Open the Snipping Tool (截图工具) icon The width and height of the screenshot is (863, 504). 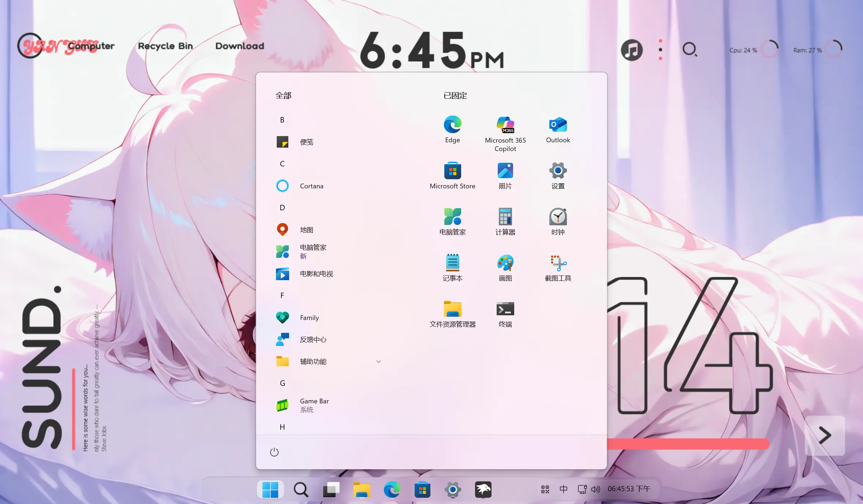(x=558, y=263)
